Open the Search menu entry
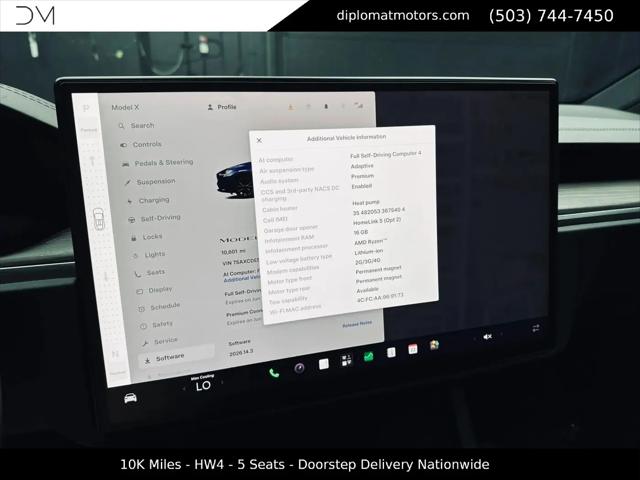The height and width of the screenshot is (480, 640). (x=137, y=126)
